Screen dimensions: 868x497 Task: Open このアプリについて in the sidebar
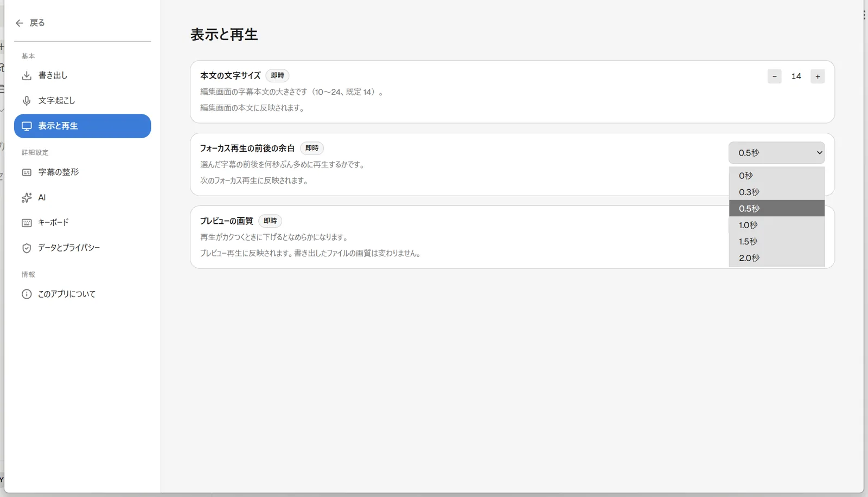tap(82, 294)
